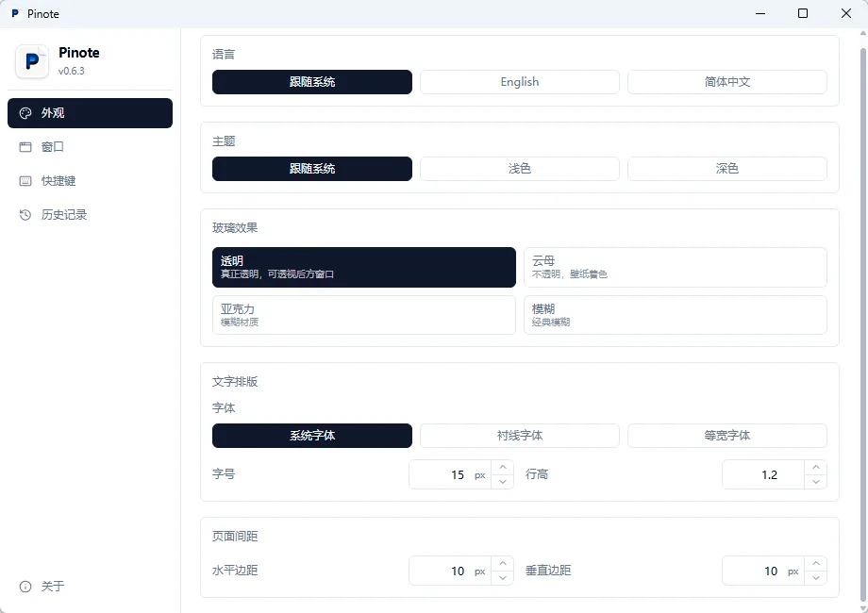This screenshot has width=868, height=613.
Task: Click the vertical scrollbar of settings panel
Action: pyautogui.click(x=862, y=324)
